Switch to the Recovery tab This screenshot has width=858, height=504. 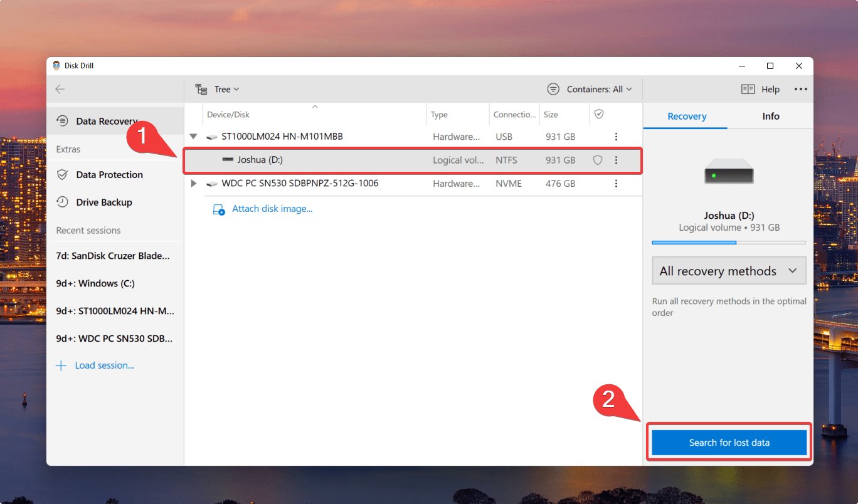pos(687,117)
